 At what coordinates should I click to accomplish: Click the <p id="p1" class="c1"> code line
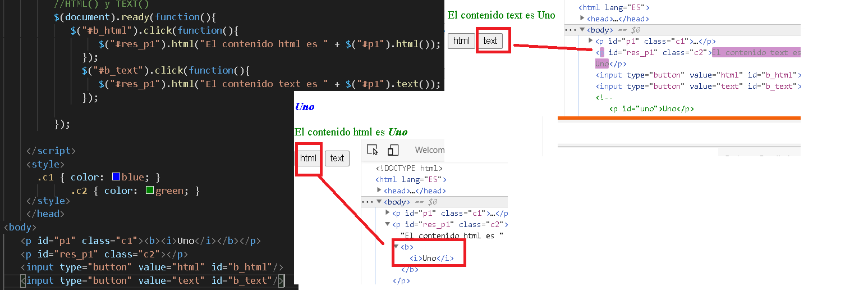tap(140, 241)
